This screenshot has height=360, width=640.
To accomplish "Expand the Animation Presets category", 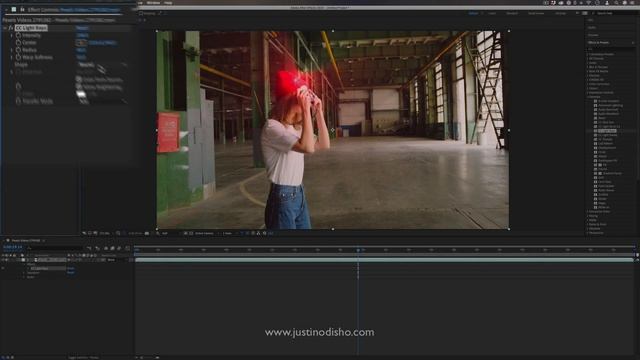I will (x=588, y=54).
